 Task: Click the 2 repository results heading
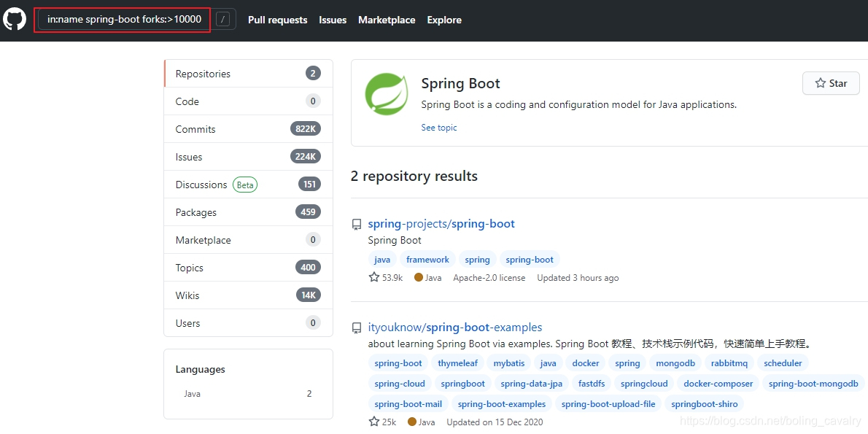coord(414,176)
